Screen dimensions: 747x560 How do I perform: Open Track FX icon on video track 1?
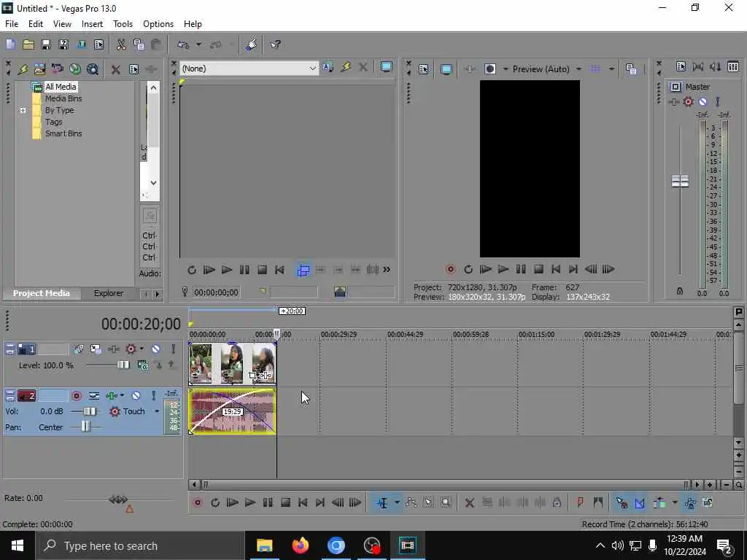113,349
